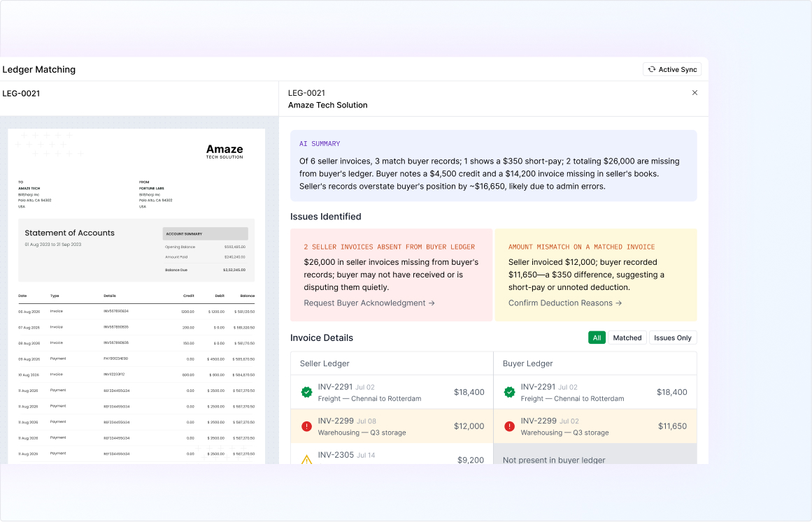Click 'Freight — Chennai to Rotterdam' in buyer ledger
The width and height of the screenshot is (812, 522).
572,399
